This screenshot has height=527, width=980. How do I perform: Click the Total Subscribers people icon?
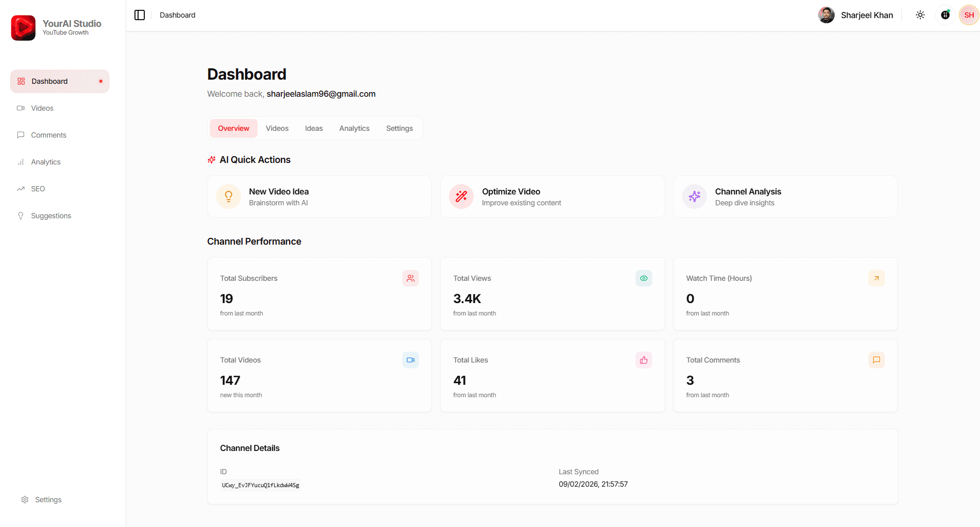pos(411,278)
